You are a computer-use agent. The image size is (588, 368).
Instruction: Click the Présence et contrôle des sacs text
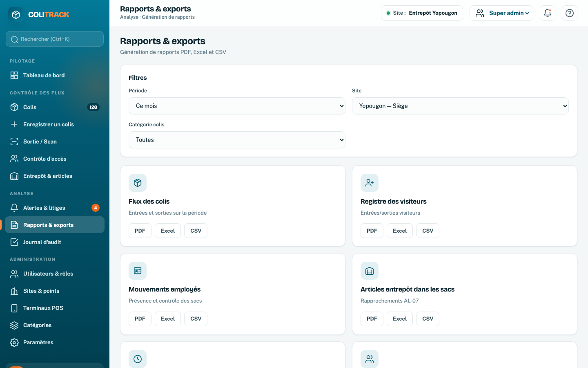click(x=165, y=301)
